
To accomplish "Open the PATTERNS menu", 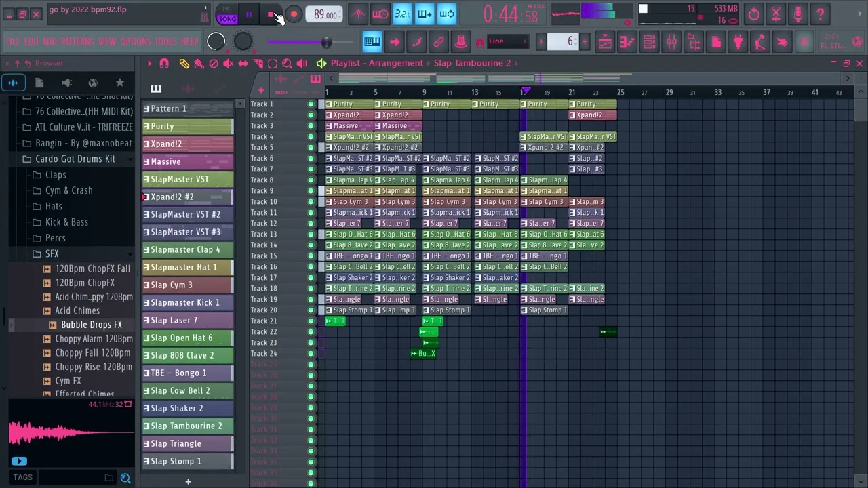I will 77,42.
